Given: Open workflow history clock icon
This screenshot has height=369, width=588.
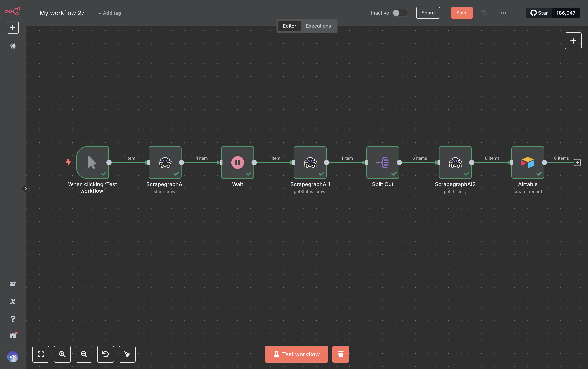Looking at the screenshot, I should [x=483, y=13].
